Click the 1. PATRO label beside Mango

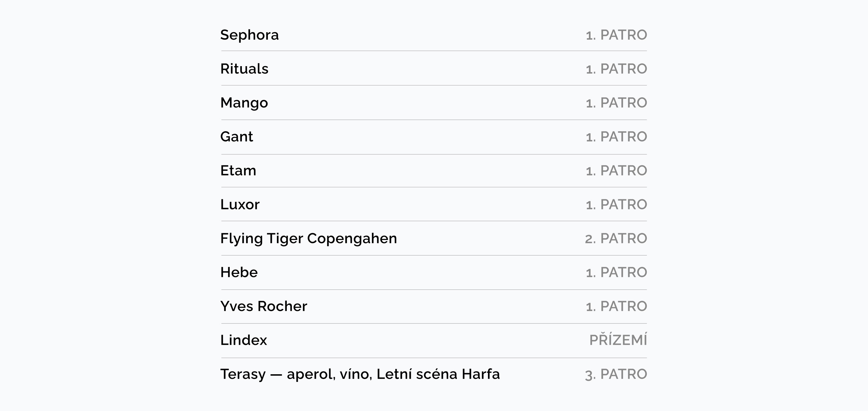[x=616, y=103]
